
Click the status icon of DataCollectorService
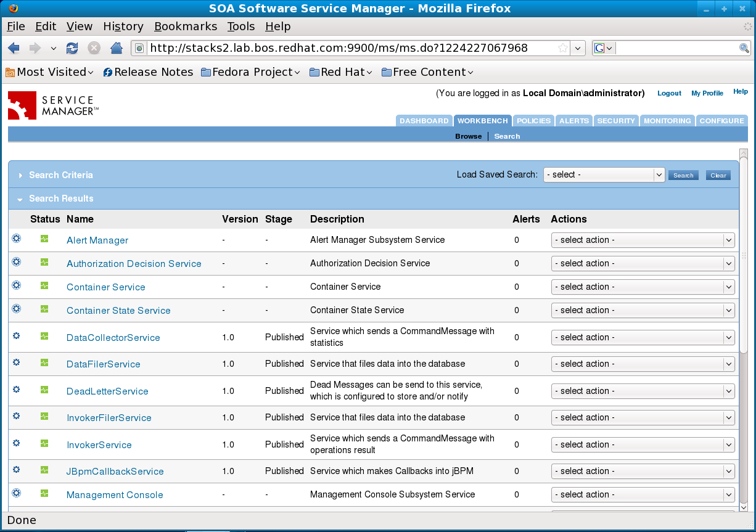point(44,336)
